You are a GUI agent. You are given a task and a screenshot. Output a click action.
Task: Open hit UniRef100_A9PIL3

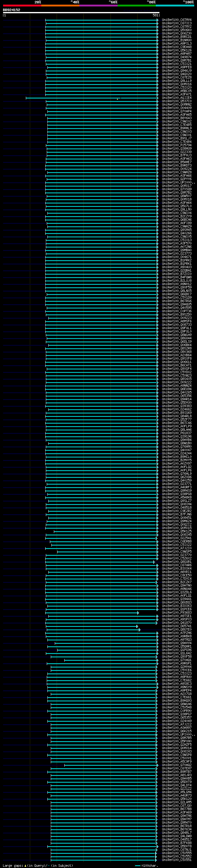tap(177, 43)
